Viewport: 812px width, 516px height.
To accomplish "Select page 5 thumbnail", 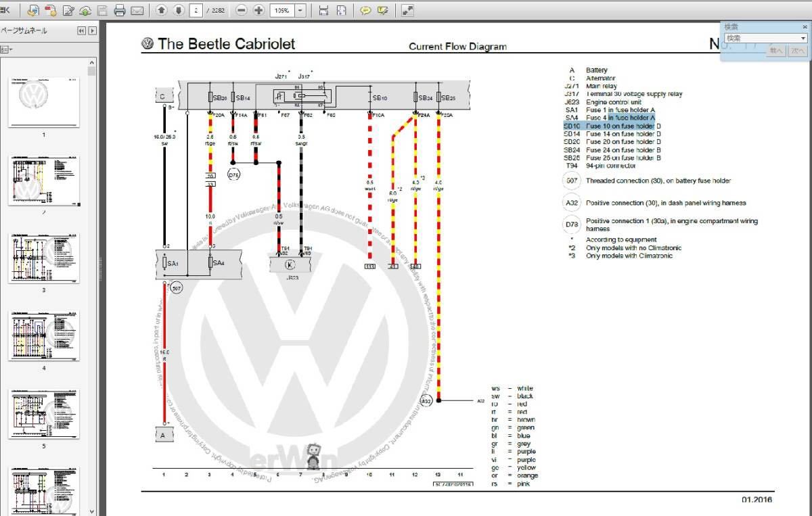I will (44, 414).
